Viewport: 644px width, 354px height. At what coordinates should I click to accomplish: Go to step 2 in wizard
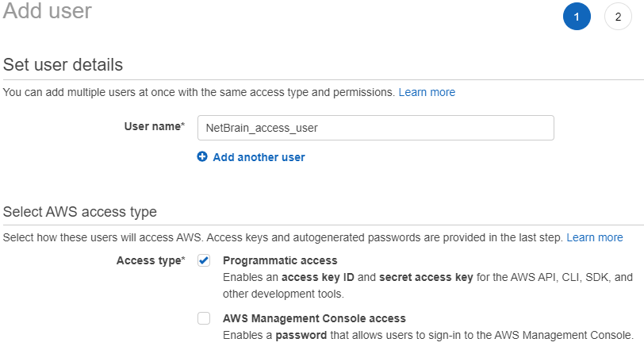[x=618, y=17]
